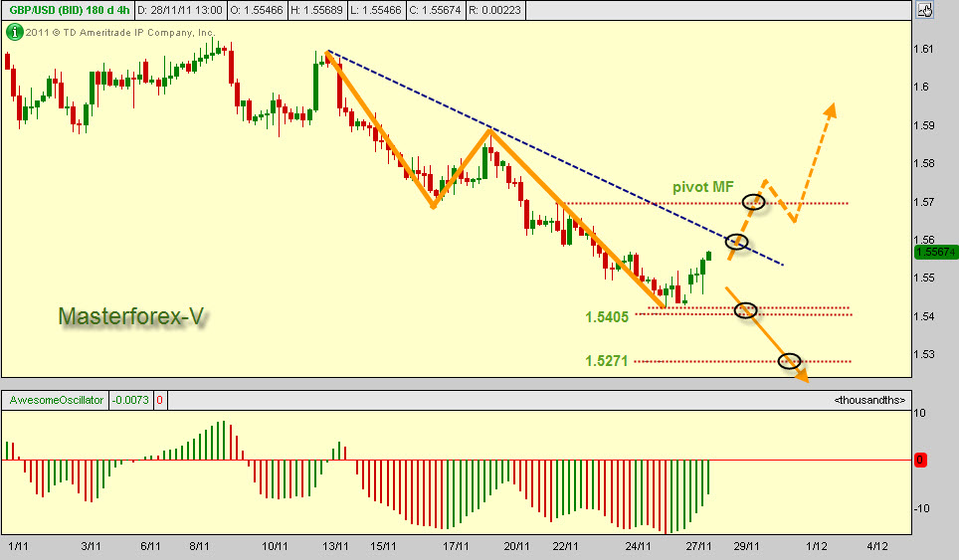Click the pivot MF text label
The image size is (959, 560).
tap(702, 187)
